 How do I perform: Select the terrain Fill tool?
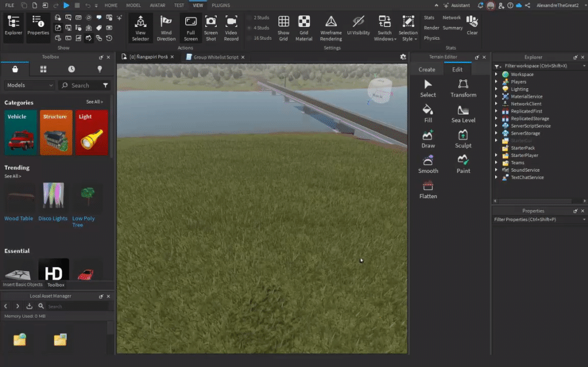pyautogui.click(x=428, y=114)
